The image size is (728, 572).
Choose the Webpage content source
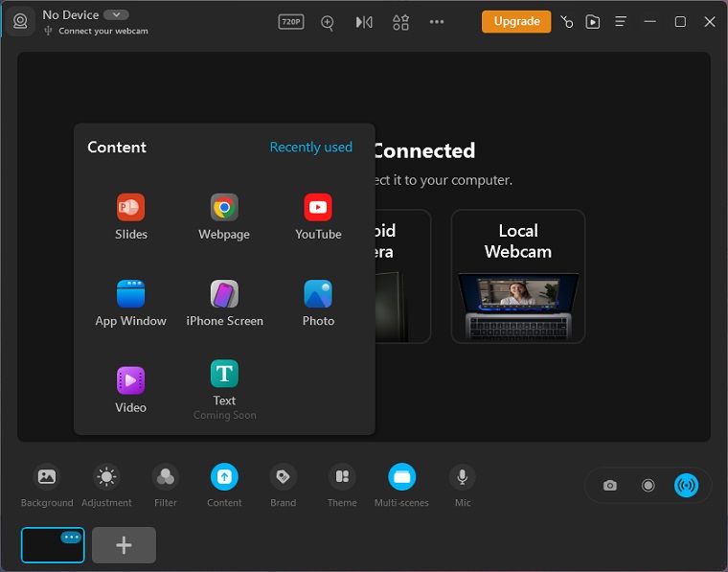click(x=224, y=217)
